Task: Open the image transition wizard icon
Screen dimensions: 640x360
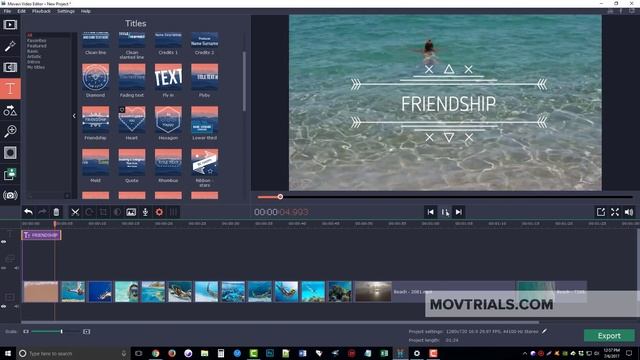Action: (131, 212)
